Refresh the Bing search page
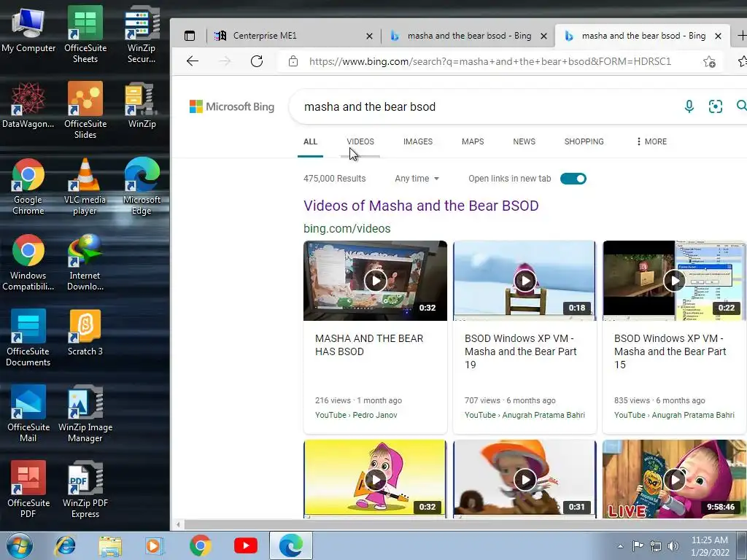The height and width of the screenshot is (560, 747). 257,61
